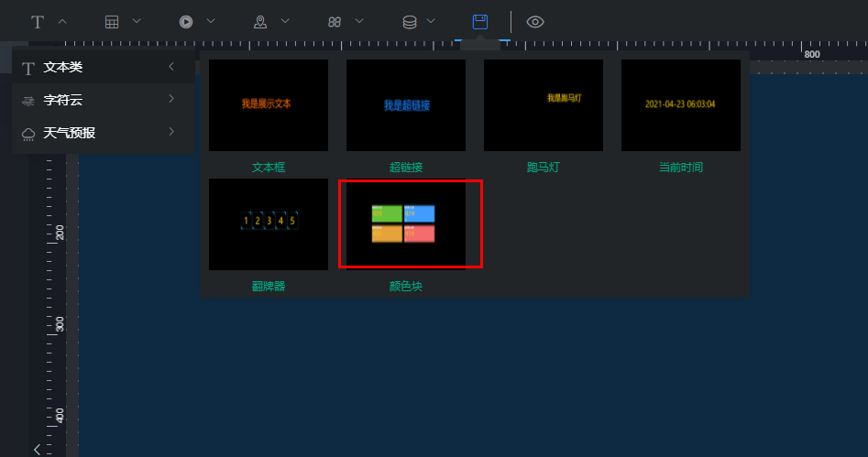Expand the chevron beside 天气预报
Image resolution: width=868 pixels, height=457 pixels.
click(171, 132)
